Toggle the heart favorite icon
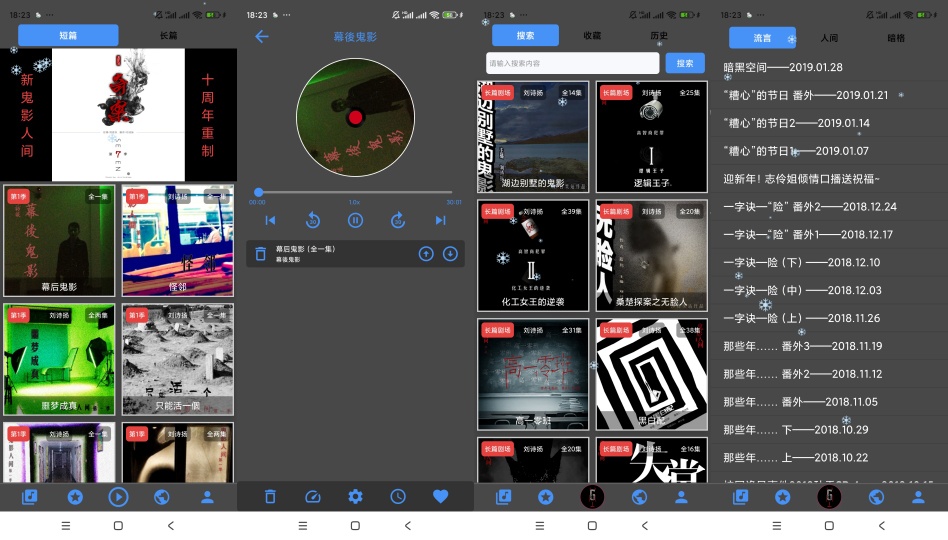Image resolution: width=948 pixels, height=540 pixels. click(x=441, y=496)
